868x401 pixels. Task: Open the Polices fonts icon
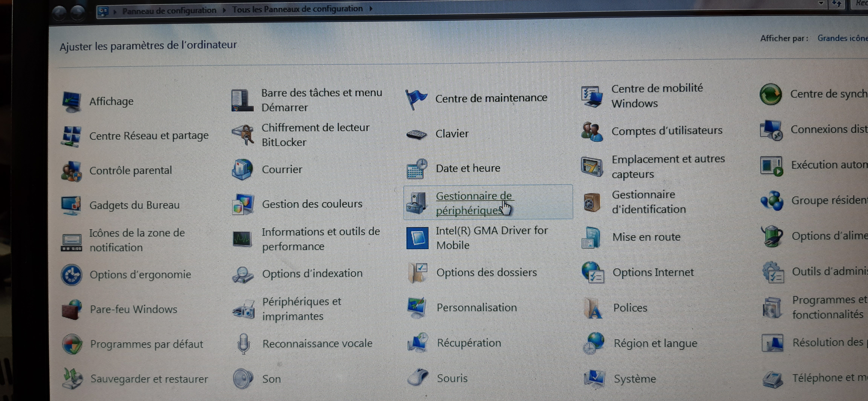click(x=593, y=308)
